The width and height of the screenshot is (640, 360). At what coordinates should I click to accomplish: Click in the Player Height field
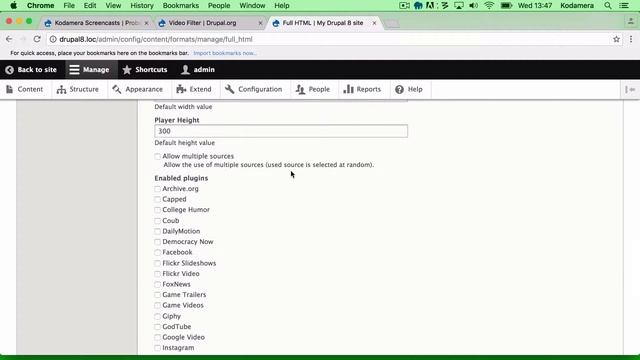coord(281,131)
